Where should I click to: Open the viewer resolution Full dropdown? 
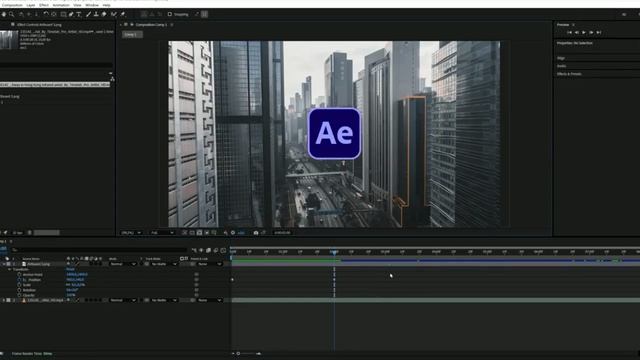click(162, 233)
